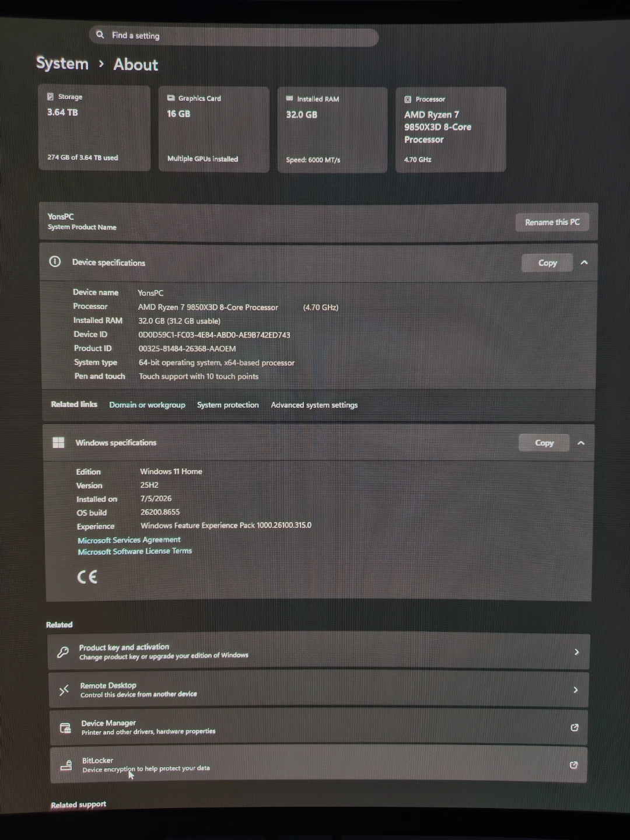The width and height of the screenshot is (630, 840).
Task: Click the Graphics Card icon
Action: 171,98
